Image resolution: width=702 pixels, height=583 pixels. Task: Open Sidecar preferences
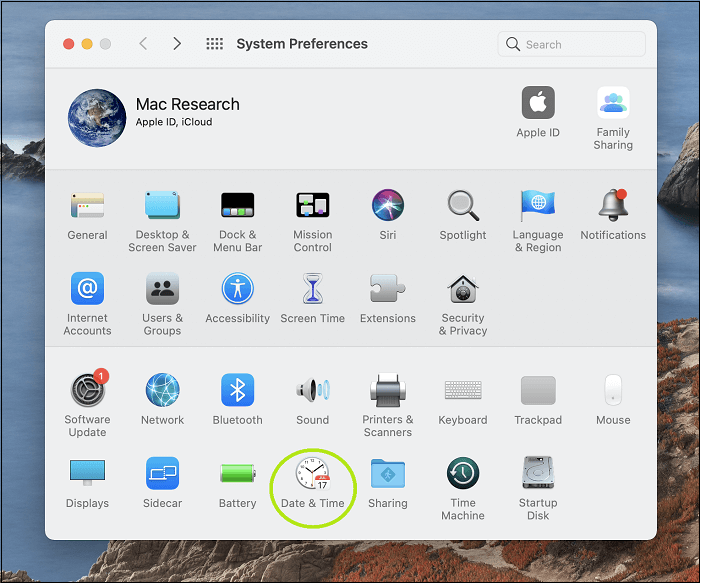tap(162, 474)
